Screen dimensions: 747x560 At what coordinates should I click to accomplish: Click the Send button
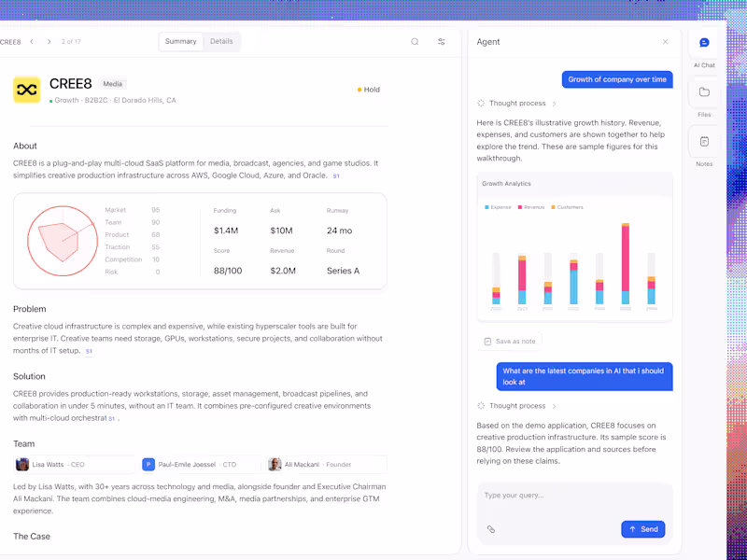pyautogui.click(x=643, y=529)
